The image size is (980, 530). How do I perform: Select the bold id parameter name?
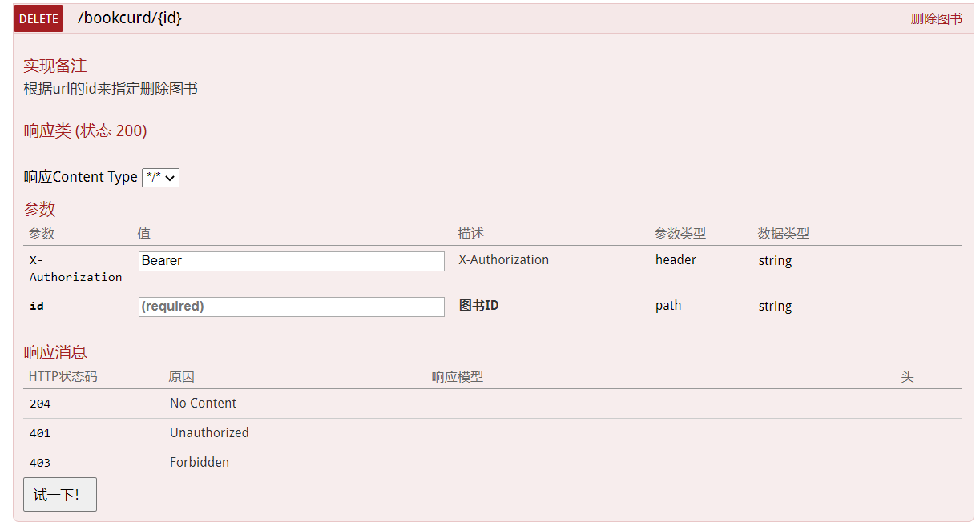point(37,306)
